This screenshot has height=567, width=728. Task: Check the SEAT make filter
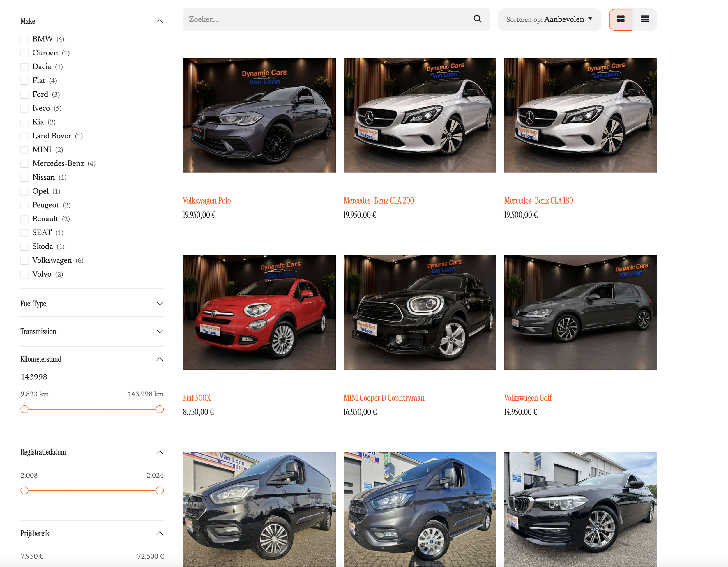(24, 233)
